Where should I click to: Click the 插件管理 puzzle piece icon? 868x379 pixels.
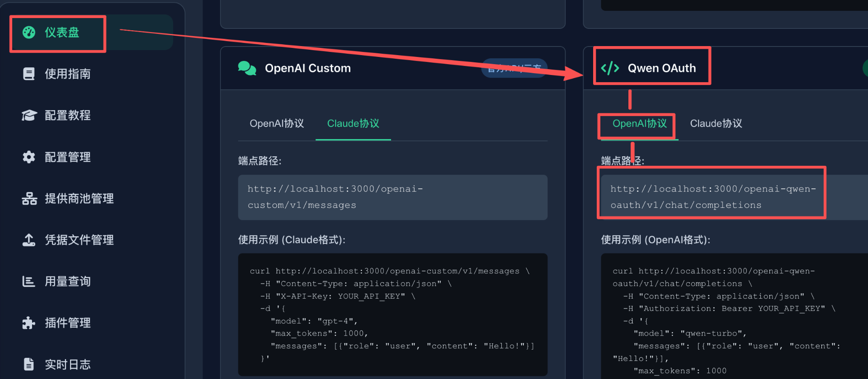coord(29,323)
